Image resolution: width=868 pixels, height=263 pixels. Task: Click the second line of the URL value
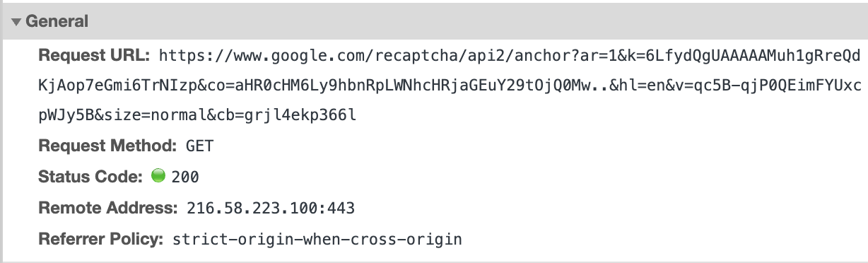point(450,86)
